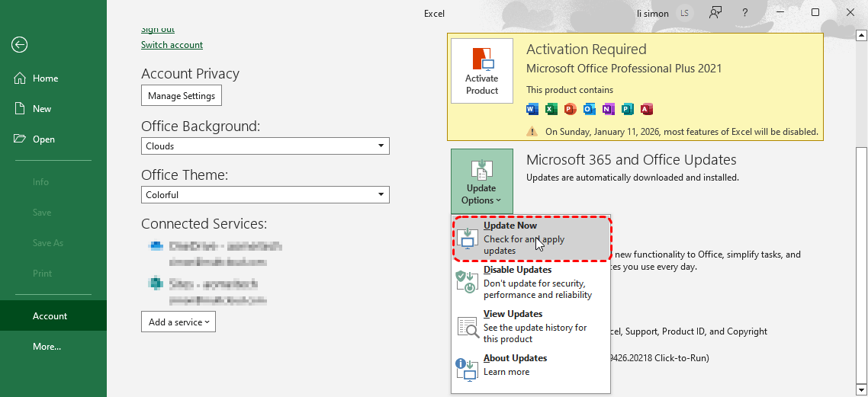Open About Updates menu entry
Image resolution: width=868 pixels, height=397 pixels.
click(x=532, y=365)
